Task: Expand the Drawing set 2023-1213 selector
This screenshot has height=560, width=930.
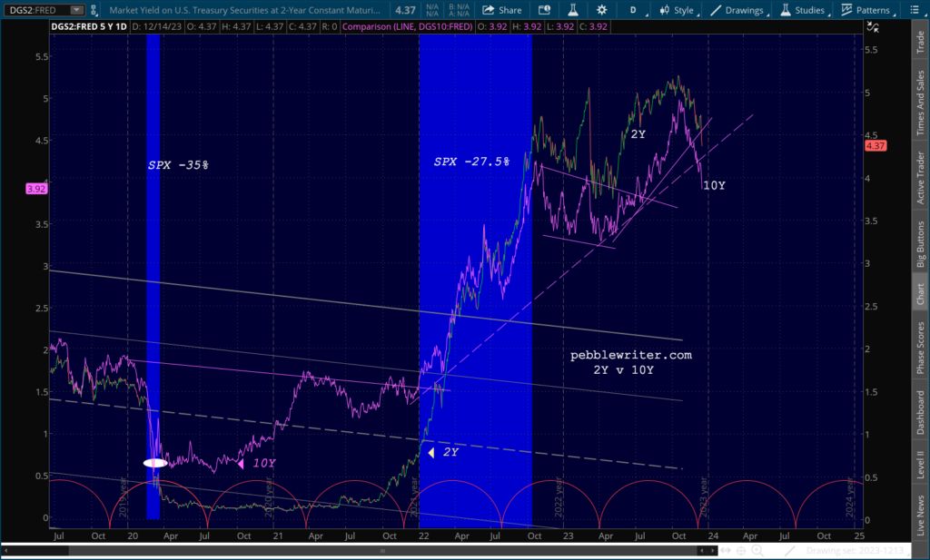Action: pyautogui.click(x=856, y=551)
